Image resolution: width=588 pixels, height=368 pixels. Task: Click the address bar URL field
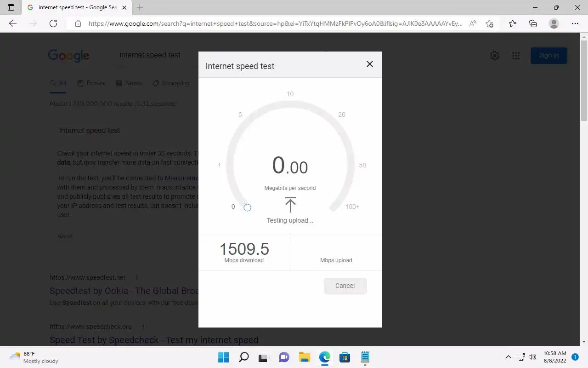(x=276, y=23)
